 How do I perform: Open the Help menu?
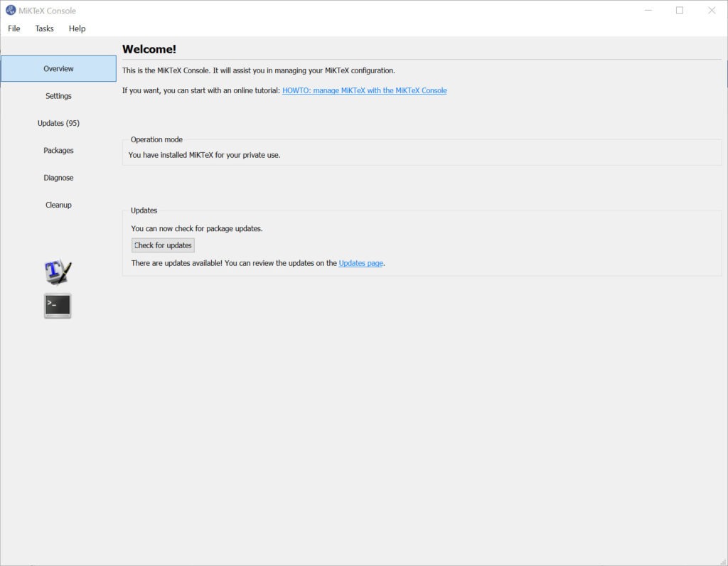pyautogui.click(x=77, y=28)
